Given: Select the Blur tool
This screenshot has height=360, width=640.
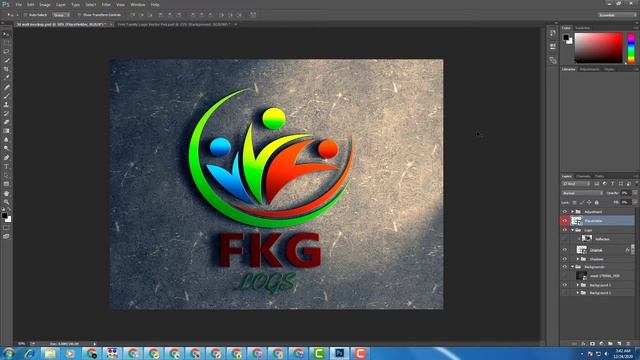Looking at the screenshot, I should click(x=6, y=140).
